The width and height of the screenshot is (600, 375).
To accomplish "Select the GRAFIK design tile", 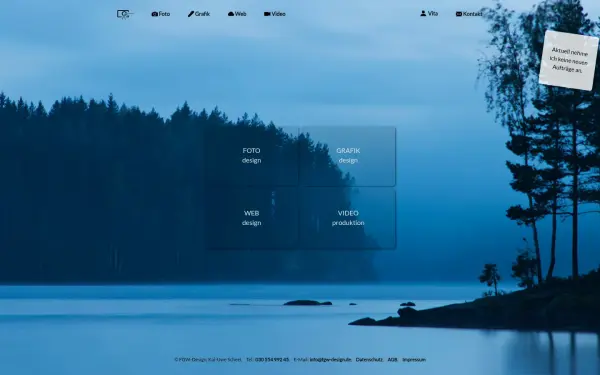I will point(348,156).
